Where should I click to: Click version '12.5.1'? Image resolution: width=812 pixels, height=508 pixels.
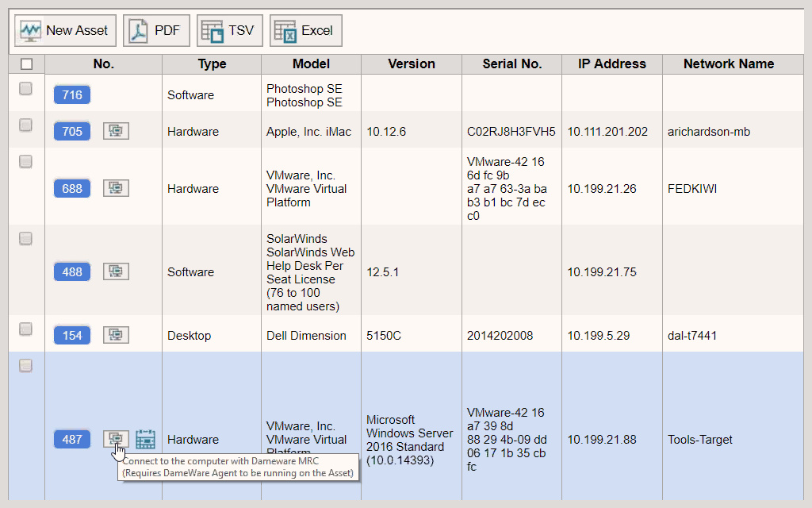tap(382, 272)
